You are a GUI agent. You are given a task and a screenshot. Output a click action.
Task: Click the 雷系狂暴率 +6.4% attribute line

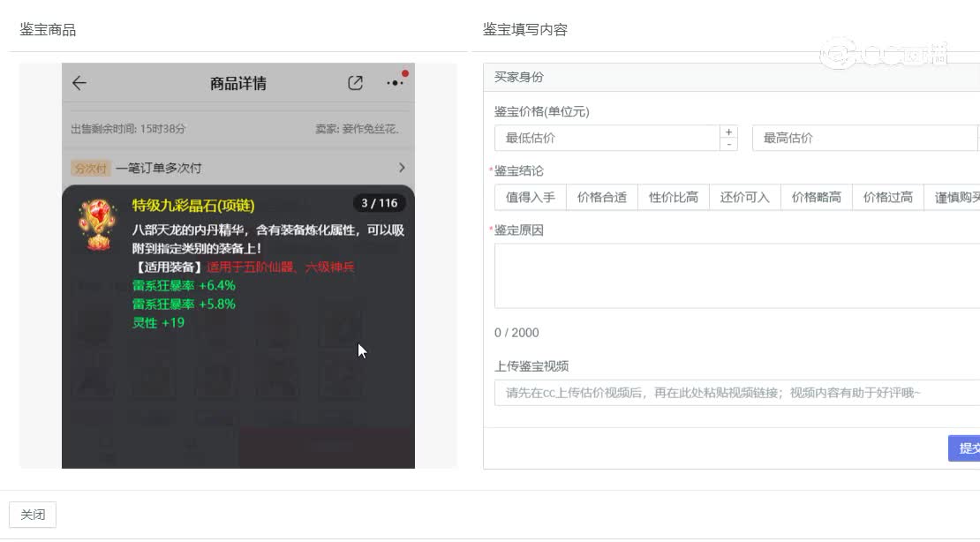pos(184,286)
